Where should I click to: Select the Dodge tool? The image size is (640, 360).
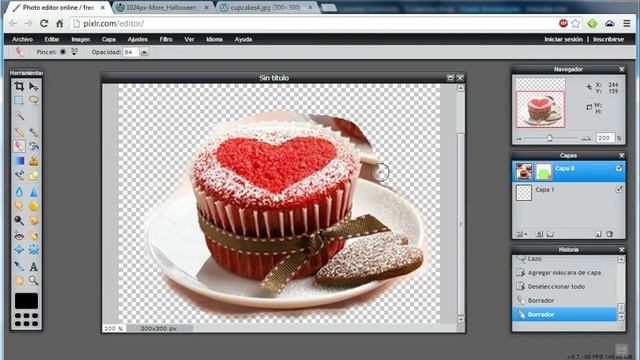(19, 220)
